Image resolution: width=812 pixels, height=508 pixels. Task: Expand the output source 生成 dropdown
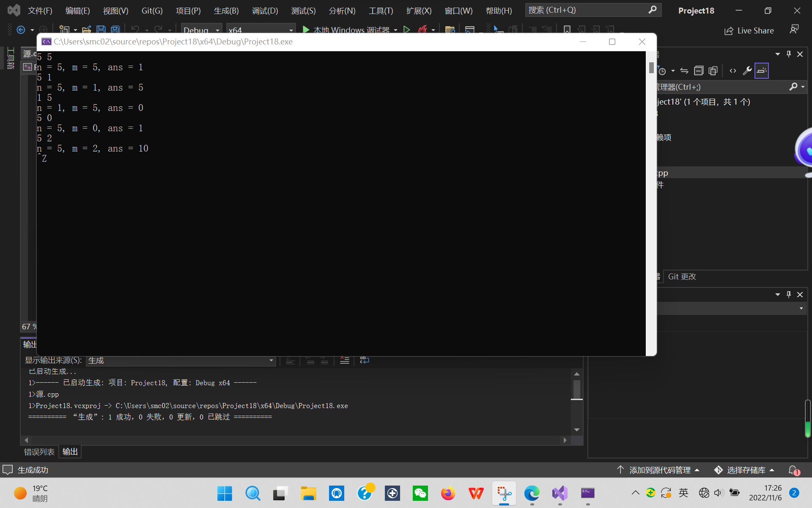click(x=271, y=360)
